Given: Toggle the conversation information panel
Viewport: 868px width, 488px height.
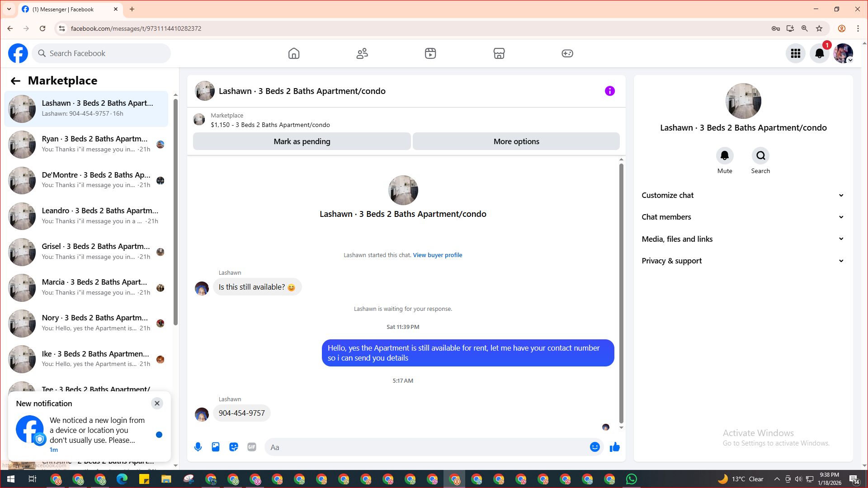Looking at the screenshot, I should pyautogui.click(x=609, y=91).
